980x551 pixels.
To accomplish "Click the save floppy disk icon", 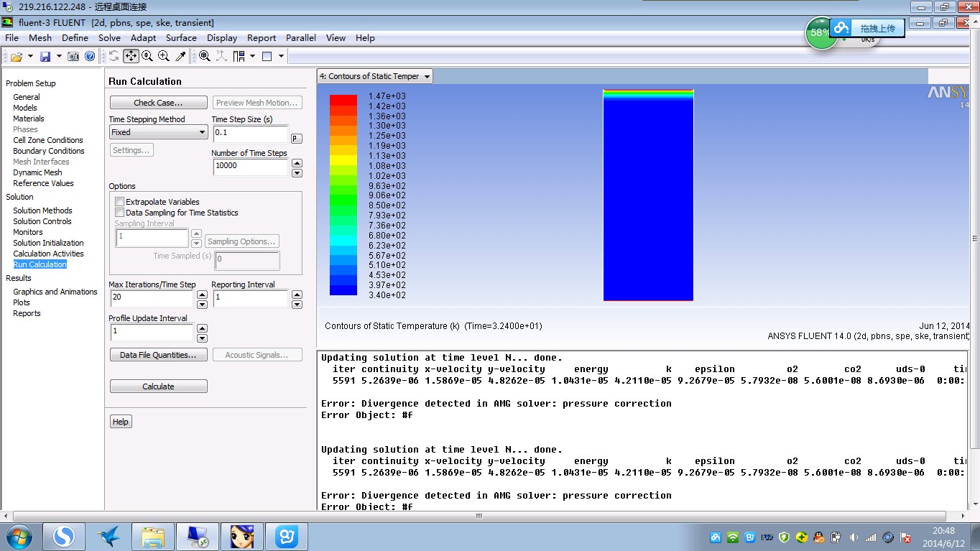I will click(45, 56).
